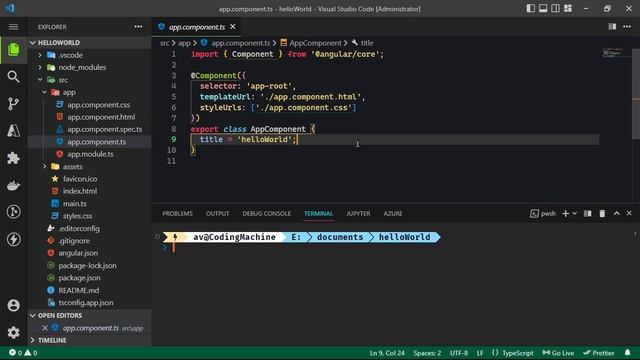Open Explorer more actions ellipsis
Image resolution: width=640 pixels, height=360 pixels.
(138, 27)
